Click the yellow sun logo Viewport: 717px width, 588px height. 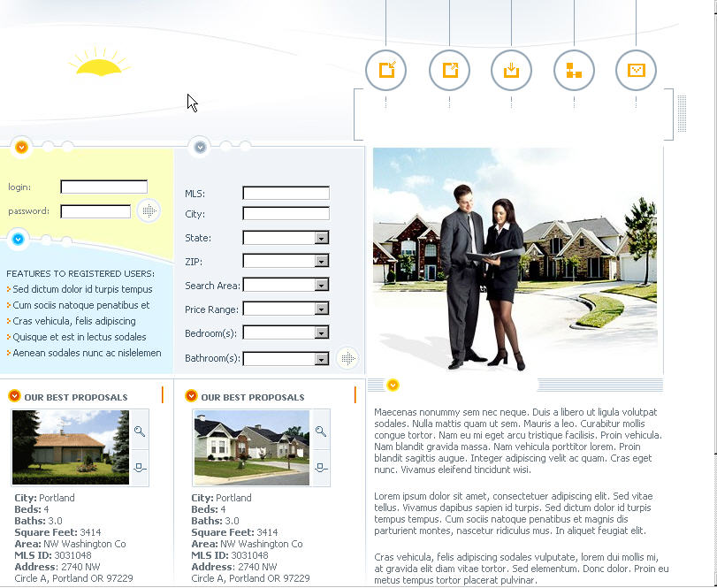pyautogui.click(x=99, y=61)
